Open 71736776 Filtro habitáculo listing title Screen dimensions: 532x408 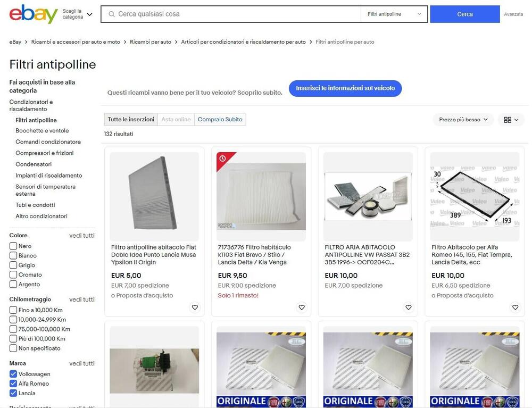pos(254,255)
